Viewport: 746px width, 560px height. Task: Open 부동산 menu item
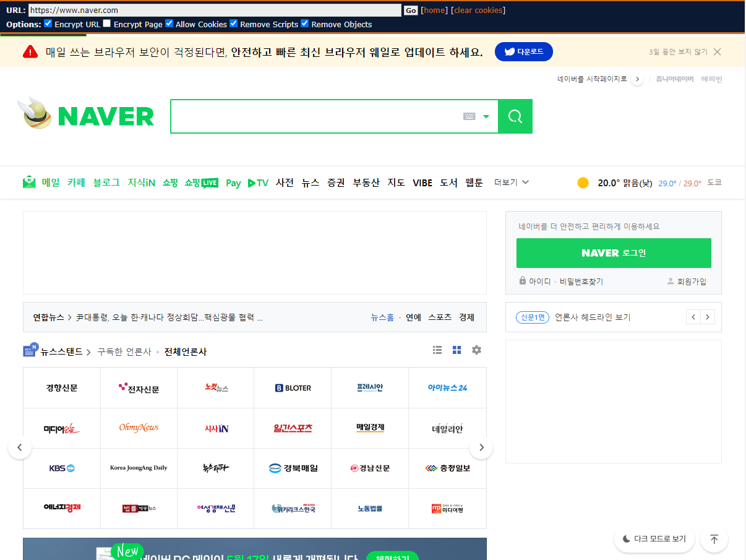(366, 183)
